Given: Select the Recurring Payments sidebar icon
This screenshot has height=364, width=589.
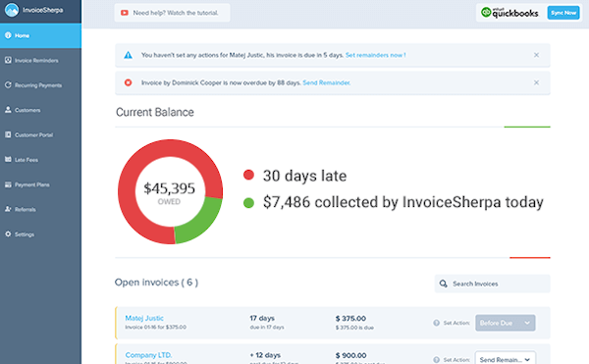Looking at the screenshot, I should (8, 84).
